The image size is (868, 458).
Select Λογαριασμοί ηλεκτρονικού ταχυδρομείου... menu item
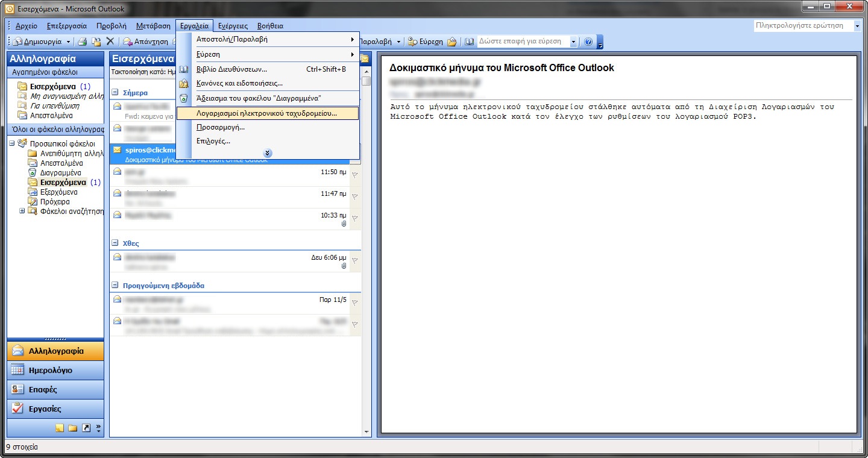[268, 113]
